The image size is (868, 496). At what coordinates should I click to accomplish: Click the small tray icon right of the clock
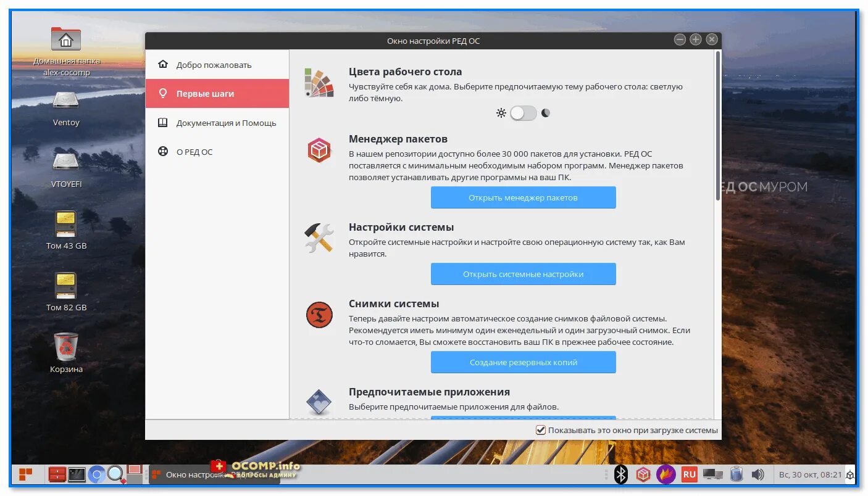pyautogui.click(x=850, y=475)
